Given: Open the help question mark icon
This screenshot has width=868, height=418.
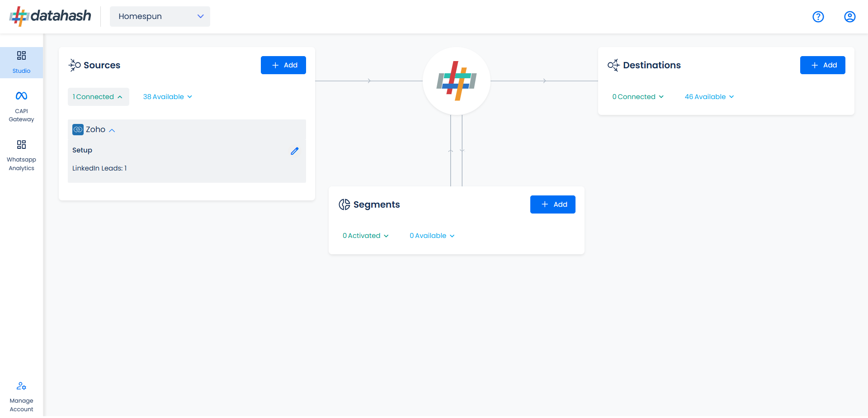Looking at the screenshot, I should pos(818,17).
